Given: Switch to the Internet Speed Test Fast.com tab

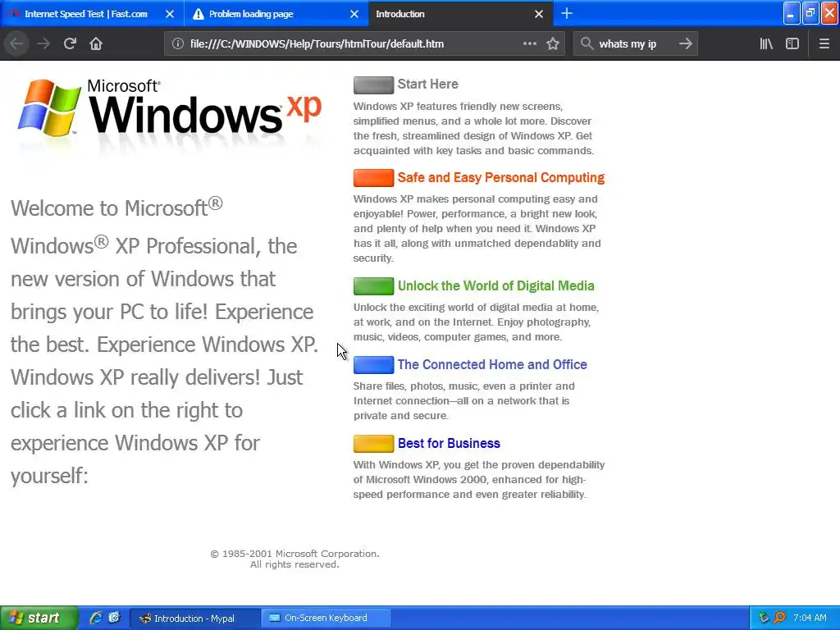Looking at the screenshot, I should pyautogui.click(x=92, y=14).
